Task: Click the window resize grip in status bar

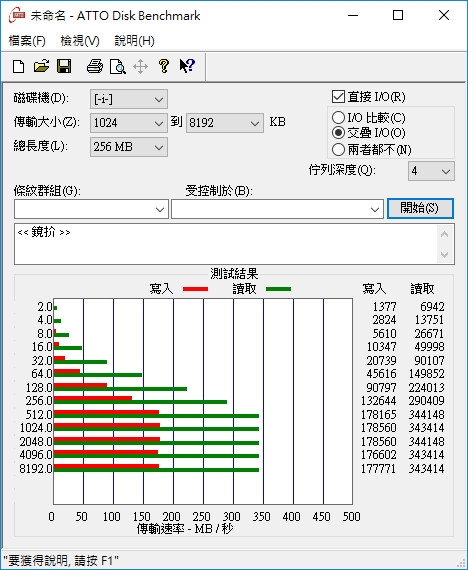Action: pyautogui.click(x=461, y=563)
